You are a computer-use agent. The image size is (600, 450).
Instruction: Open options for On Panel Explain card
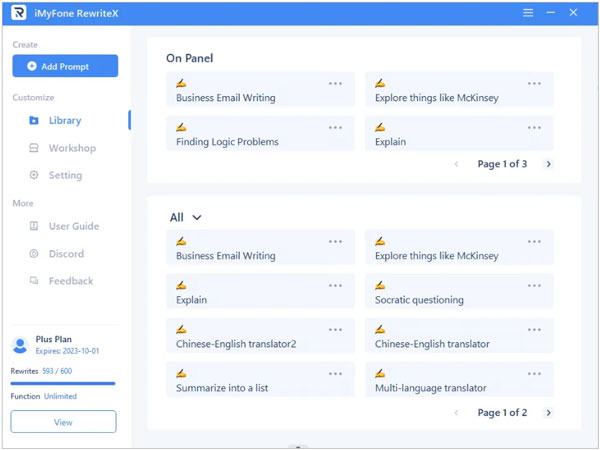(x=534, y=127)
